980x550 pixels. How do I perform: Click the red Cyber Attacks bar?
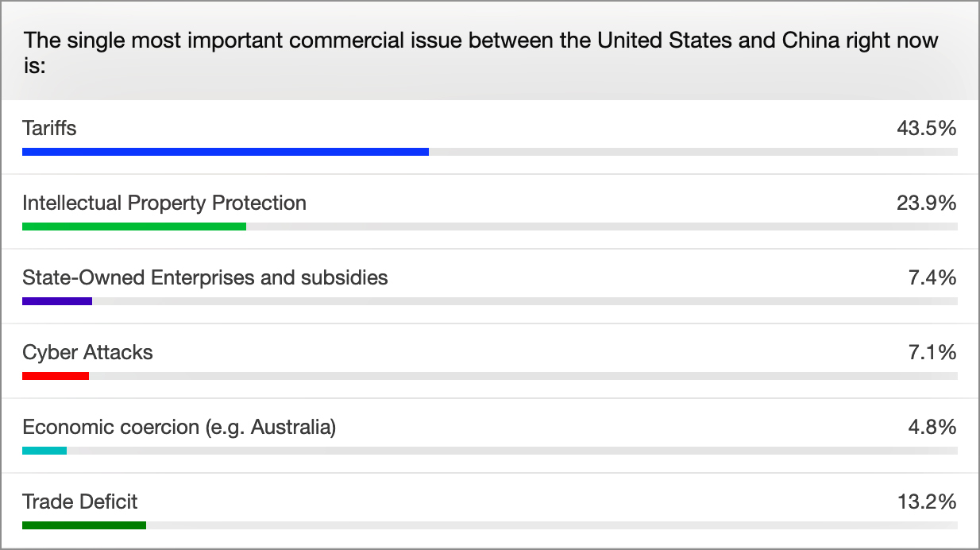point(56,376)
